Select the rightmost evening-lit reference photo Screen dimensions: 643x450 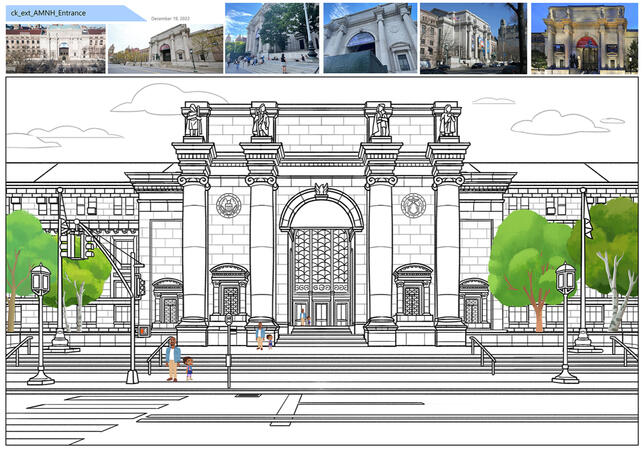click(584, 38)
